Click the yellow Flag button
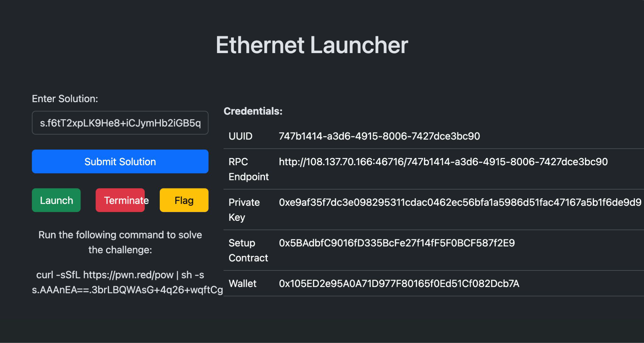 click(184, 200)
